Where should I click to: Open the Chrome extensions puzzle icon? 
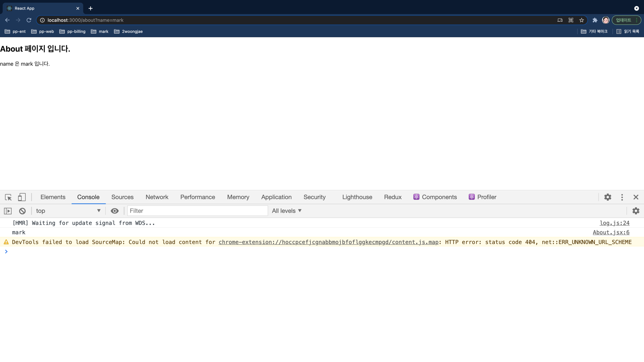(x=595, y=20)
